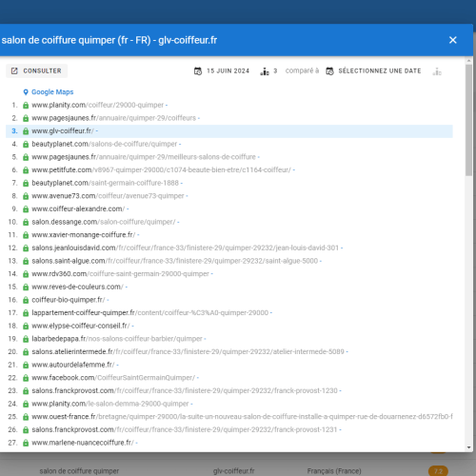Click the green lock icon on row 12
476x476 pixels.
click(26, 248)
